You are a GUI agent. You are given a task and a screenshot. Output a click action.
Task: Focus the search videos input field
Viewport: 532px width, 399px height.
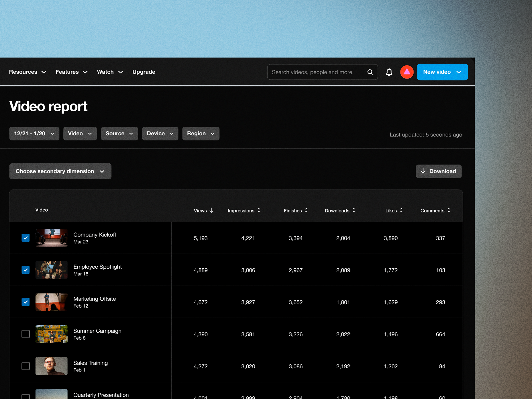click(x=323, y=72)
